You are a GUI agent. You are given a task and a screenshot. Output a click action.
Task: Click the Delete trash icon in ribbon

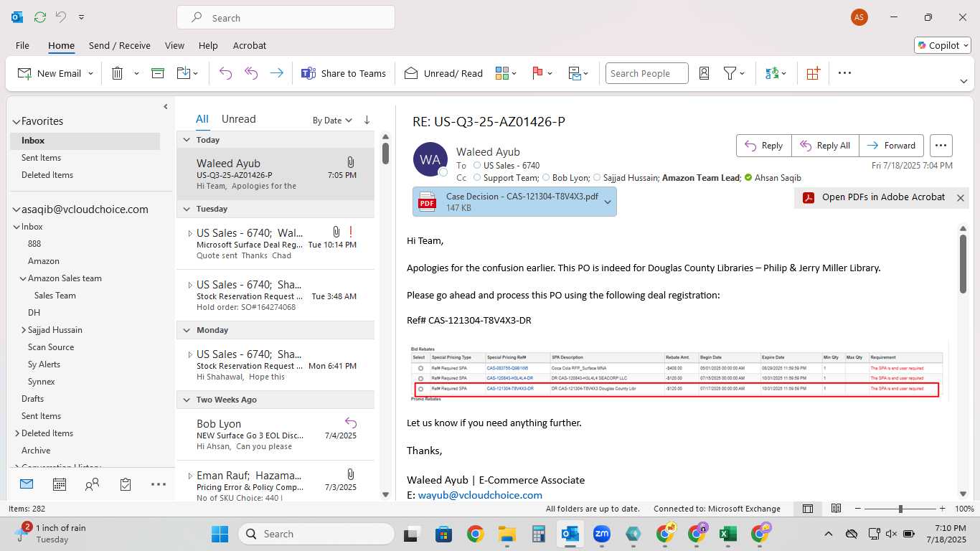tap(118, 73)
